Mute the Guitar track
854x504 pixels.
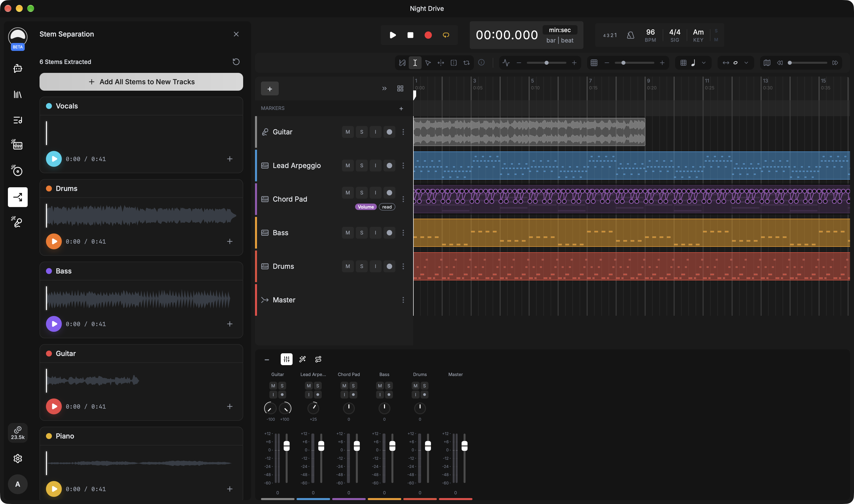coord(347,132)
